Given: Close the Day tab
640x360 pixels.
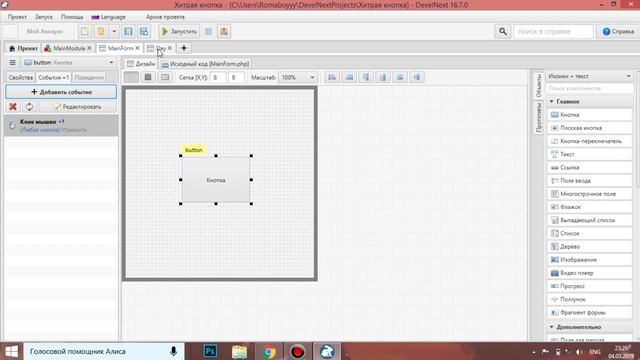Looking at the screenshot, I should pyautogui.click(x=170, y=48).
